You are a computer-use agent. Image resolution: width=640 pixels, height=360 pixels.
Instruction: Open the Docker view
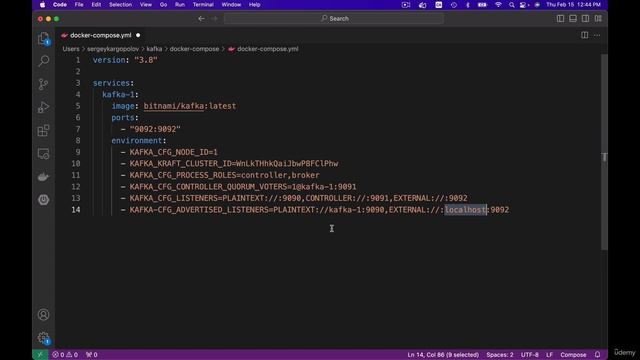43,177
